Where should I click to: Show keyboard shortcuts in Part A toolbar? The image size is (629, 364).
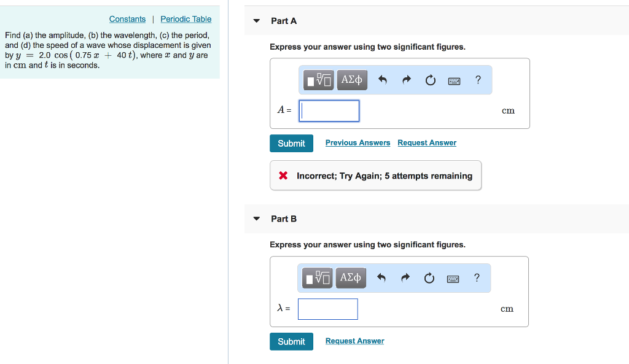[x=455, y=80]
